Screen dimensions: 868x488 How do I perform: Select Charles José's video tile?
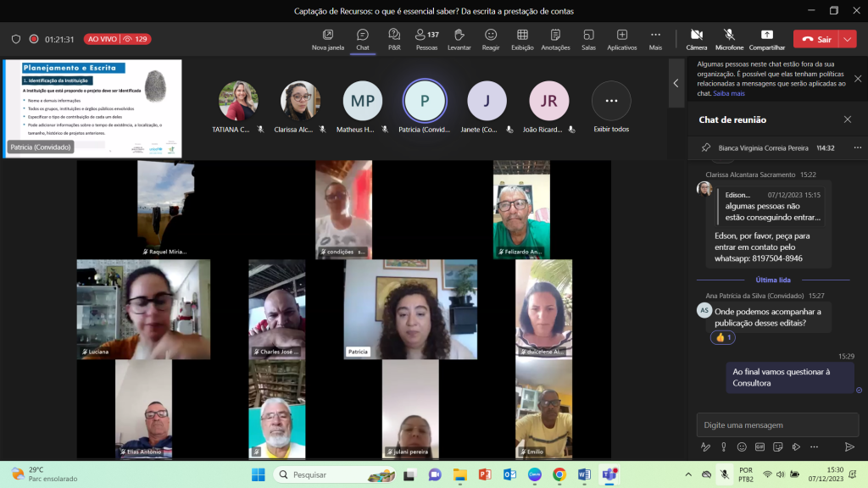[x=277, y=309]
